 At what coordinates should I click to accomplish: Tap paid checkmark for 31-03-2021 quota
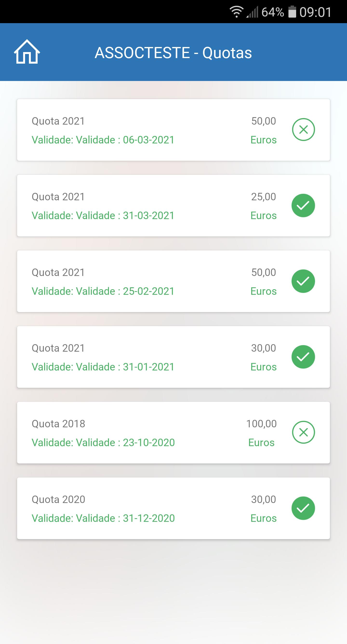303,206
